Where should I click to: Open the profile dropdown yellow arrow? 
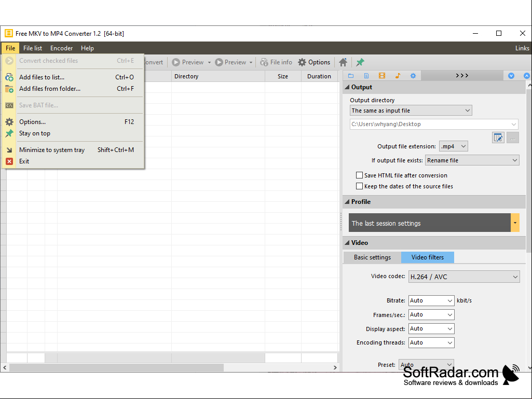pos(515,223)
